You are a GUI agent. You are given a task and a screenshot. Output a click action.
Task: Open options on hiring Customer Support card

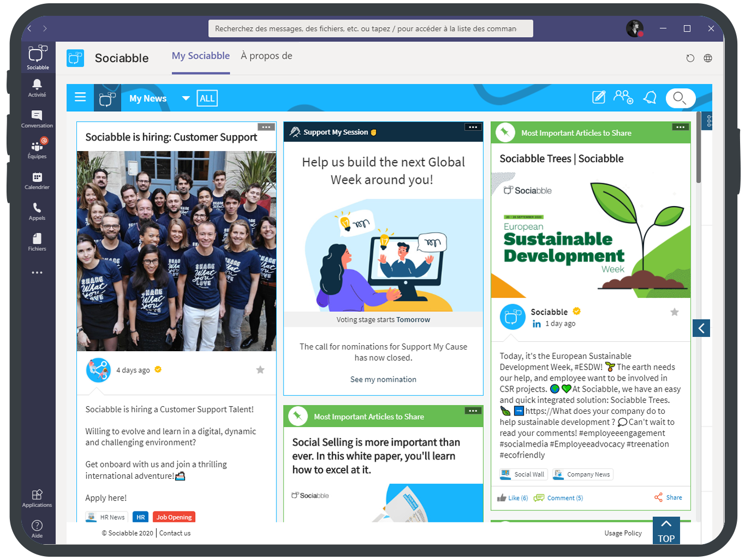[266, 127]
